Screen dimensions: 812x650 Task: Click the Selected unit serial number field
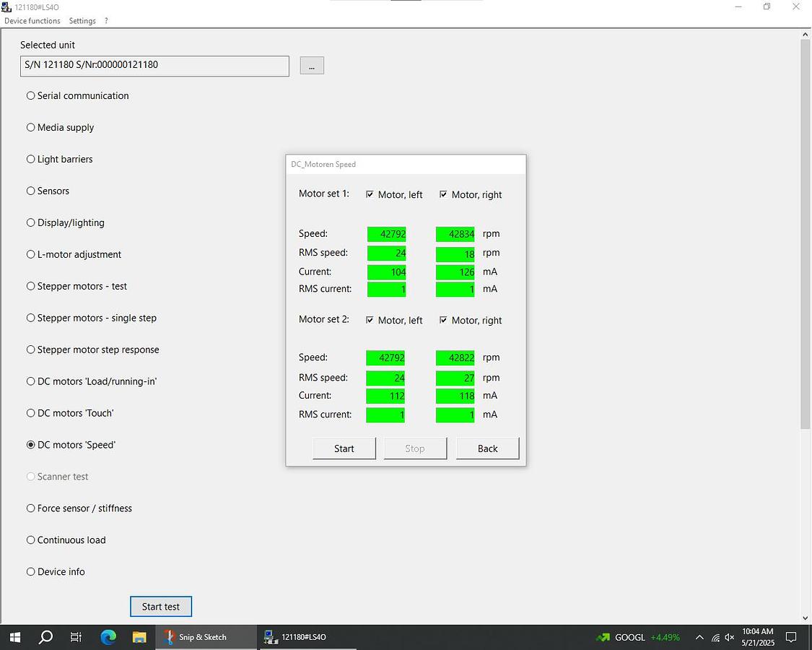[154, 66]
